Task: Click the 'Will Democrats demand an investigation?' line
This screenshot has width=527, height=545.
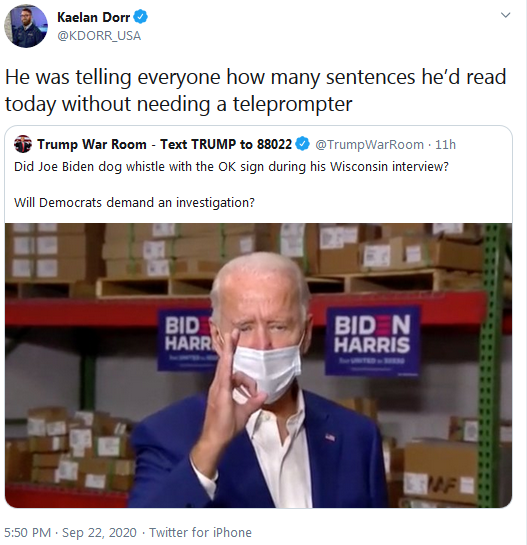Action: [134, 203]
